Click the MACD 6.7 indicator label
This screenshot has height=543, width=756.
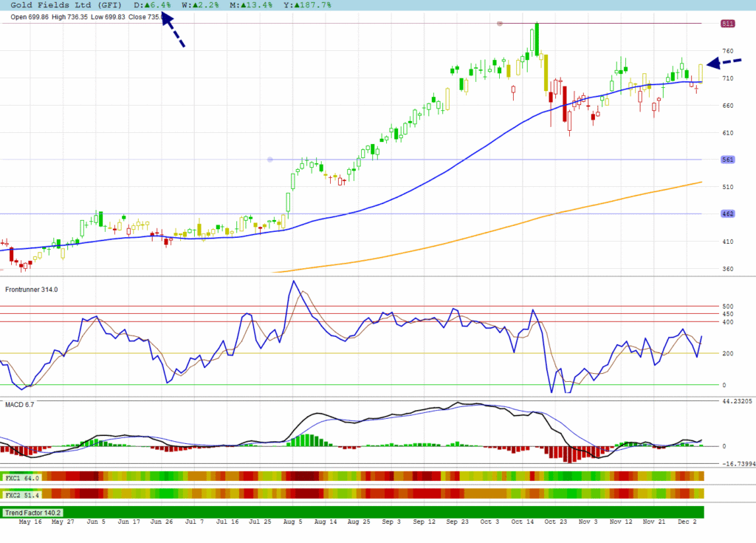click(20, 405)
